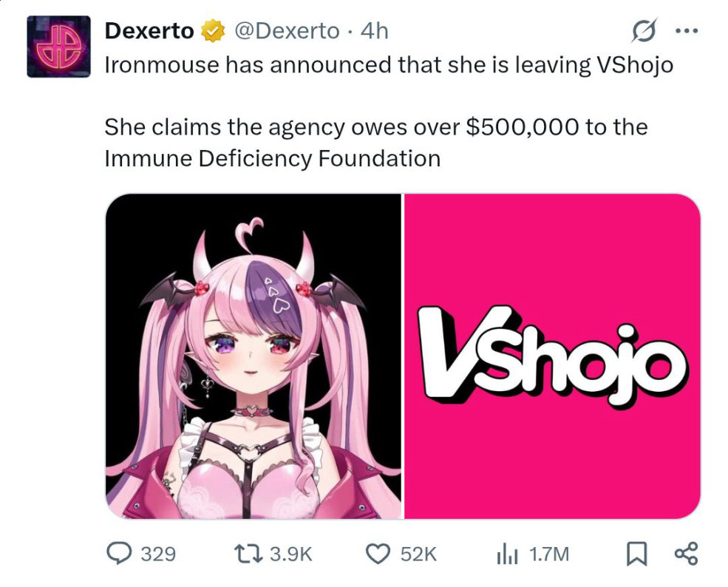The image size is (728, 587).
Task: Open the @Dexerto handle link
Action: point(287,31)
